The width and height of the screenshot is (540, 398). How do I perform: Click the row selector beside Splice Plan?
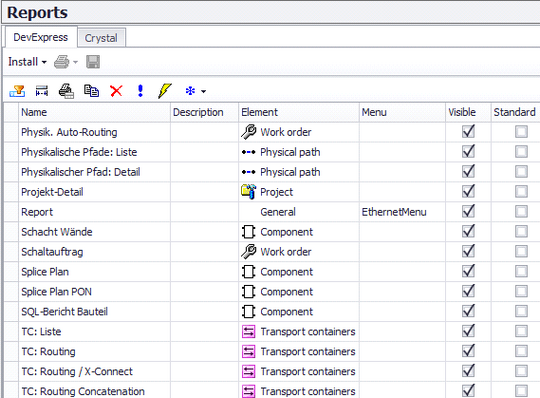11,272
